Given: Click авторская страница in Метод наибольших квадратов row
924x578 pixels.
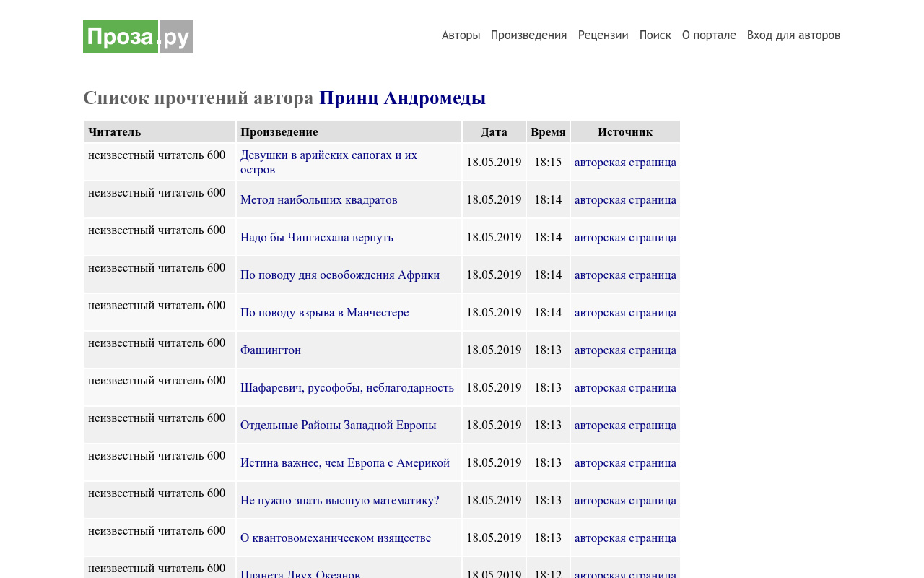Looking at the screenshot, I should tap(625, 199).
